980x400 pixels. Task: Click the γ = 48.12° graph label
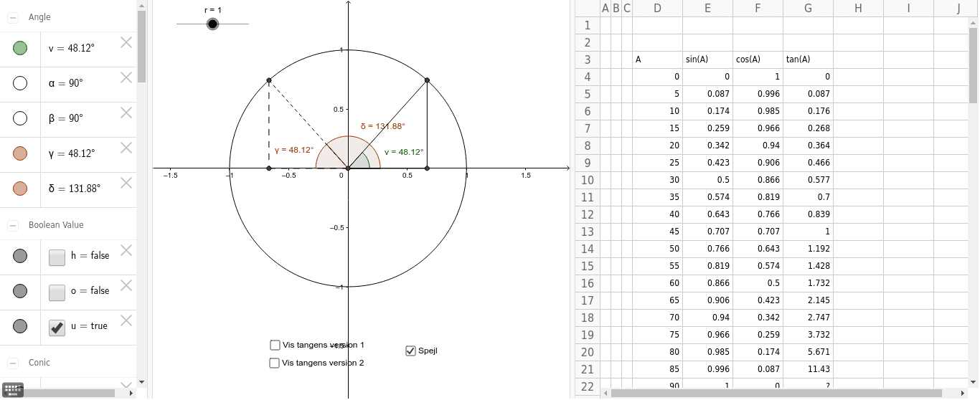(294, 150)
